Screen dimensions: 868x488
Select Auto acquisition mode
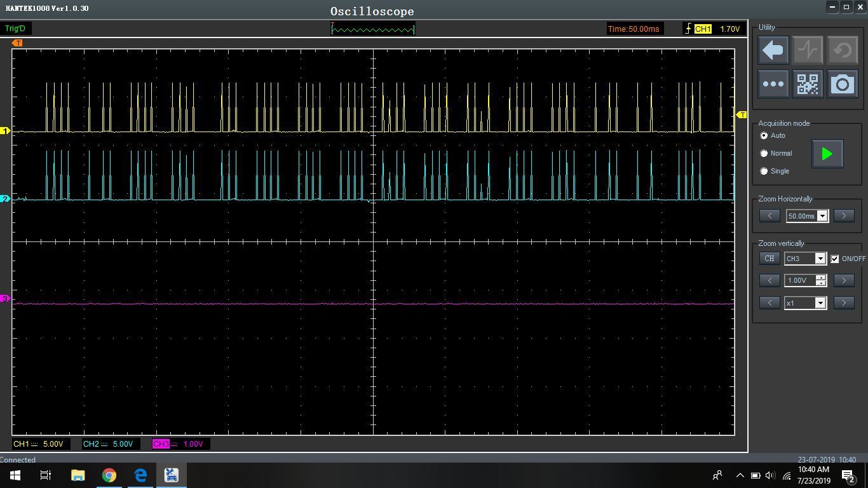click(764, 136)
